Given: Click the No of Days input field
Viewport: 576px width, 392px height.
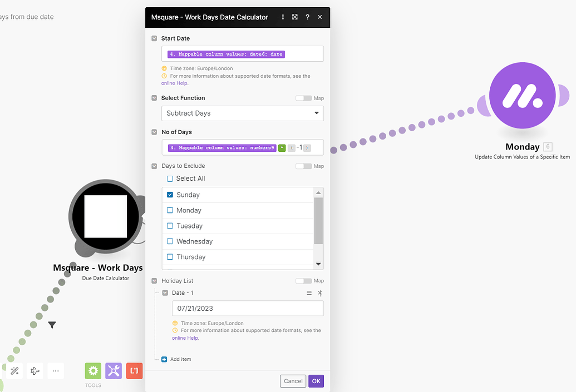Looking at the screenshot, I should click(243, 147).
